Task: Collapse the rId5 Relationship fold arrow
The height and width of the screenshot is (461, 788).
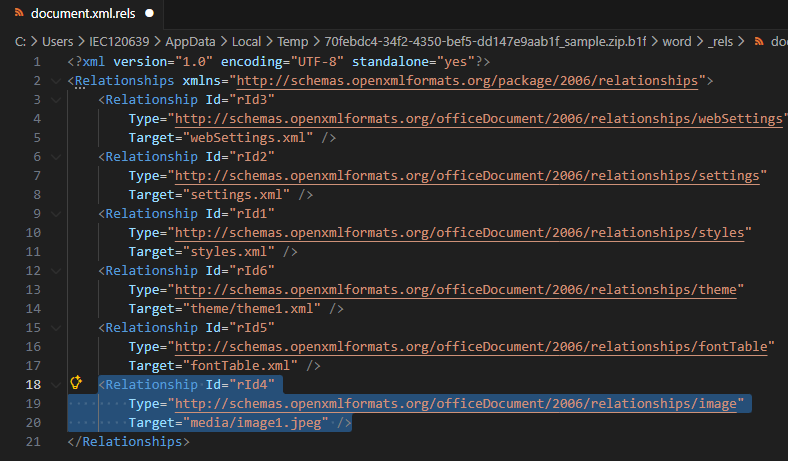Action: click(56, 328)
